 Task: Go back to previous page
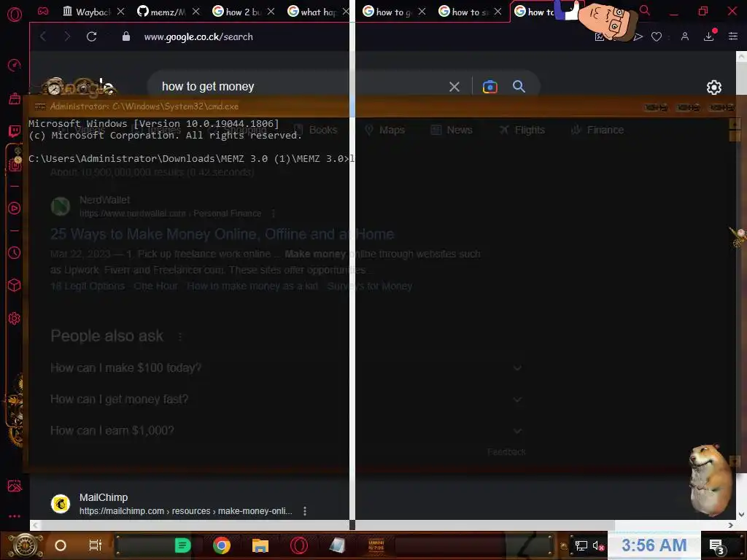coord(43,36)
